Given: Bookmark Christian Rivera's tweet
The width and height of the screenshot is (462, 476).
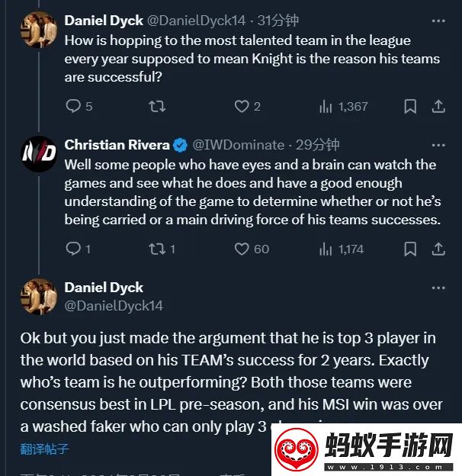Looking at the screenshot, I should coord(410,249).
